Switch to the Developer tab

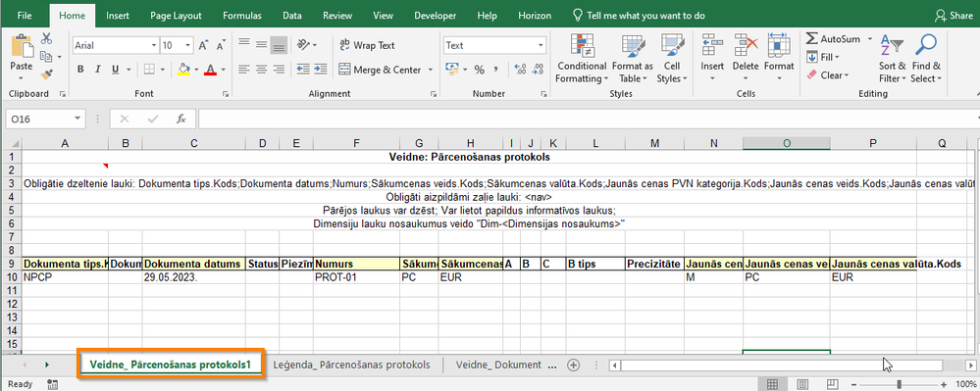click(x=435, y=15)
